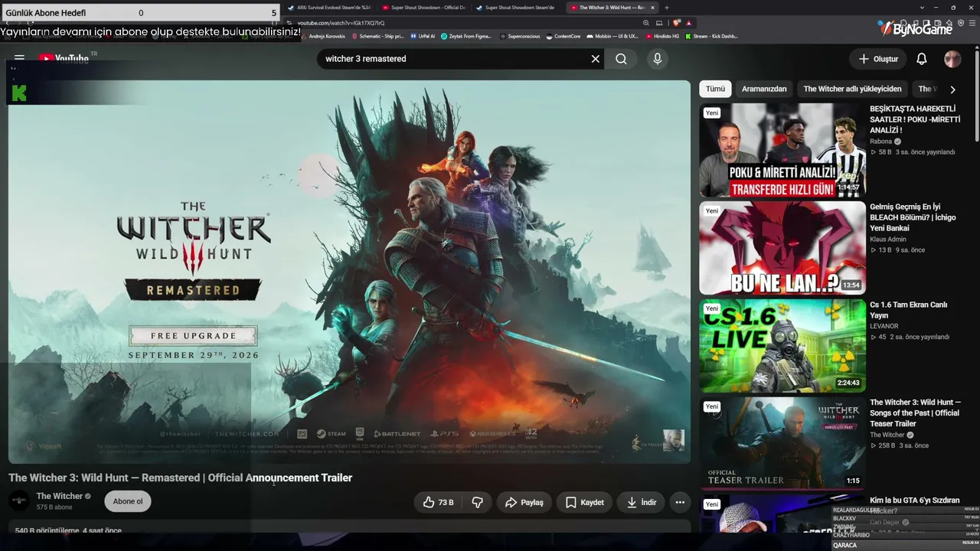Open the Andrejs Korovskis bookmark
The image size is (980, 551).
click(323, 36)
